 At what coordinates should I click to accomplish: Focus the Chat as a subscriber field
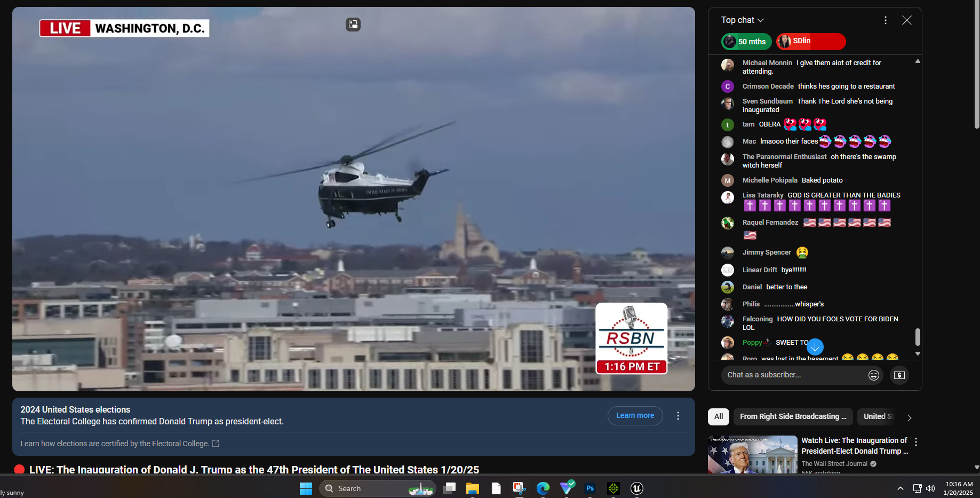tap(795, 375)
